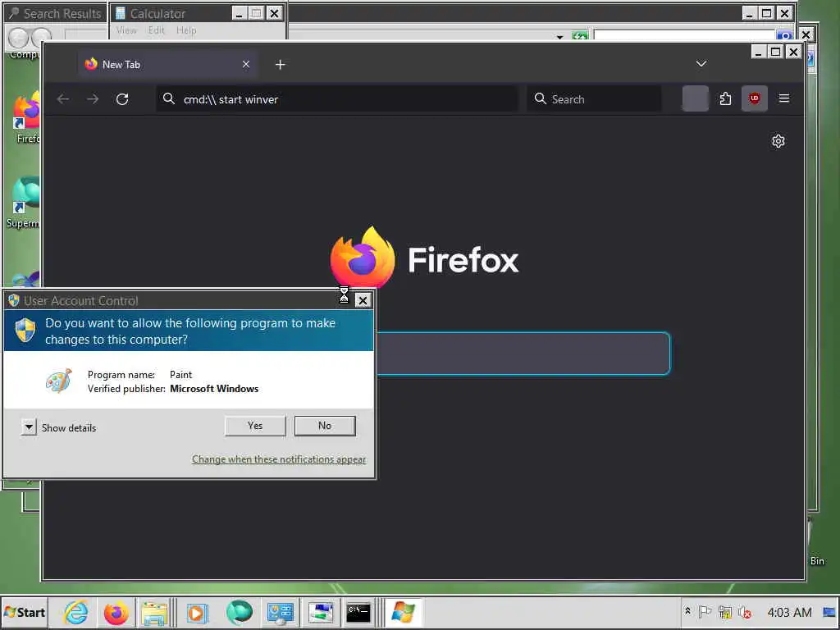Click the Show desktop icon by clock
Viewport: 840px width, 630px height.
tap(829, 612)
